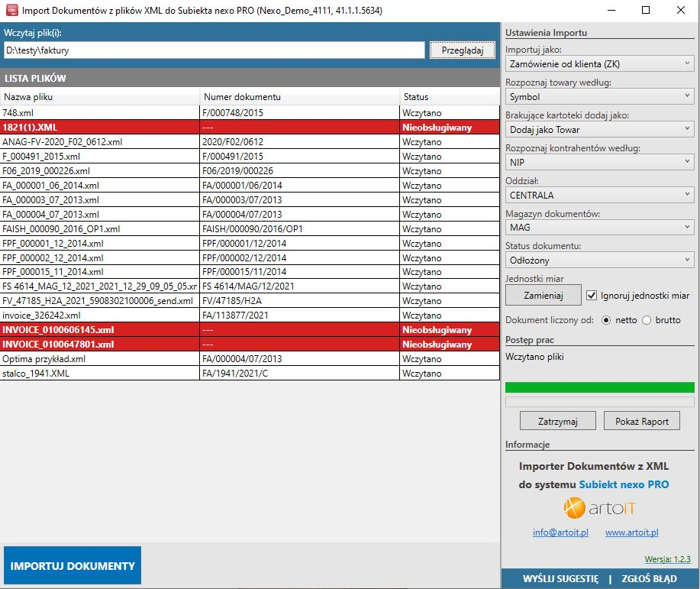Select Optima przykład.xml file
700x589 pixels.
[250, 359]
